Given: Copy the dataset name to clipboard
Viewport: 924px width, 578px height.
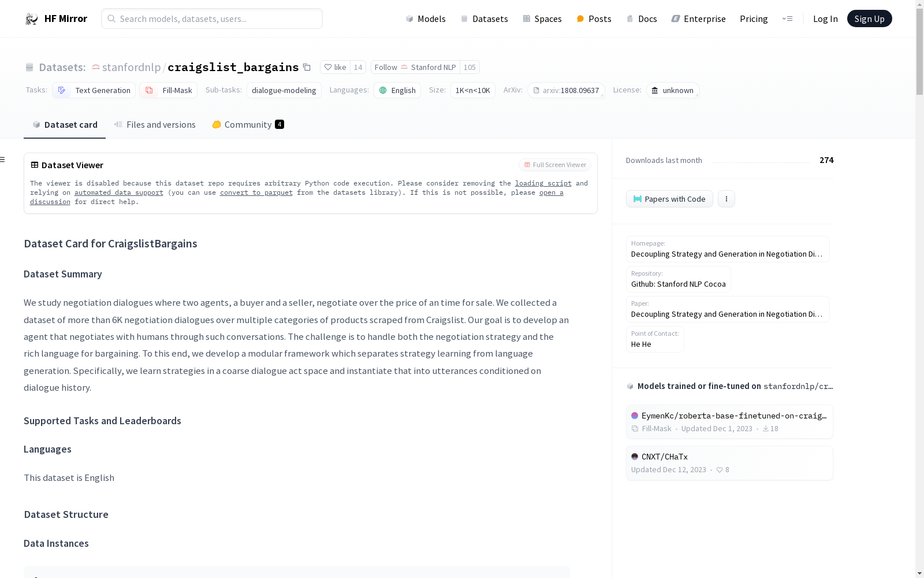Looking at the screenshot, I should point(307,67).
